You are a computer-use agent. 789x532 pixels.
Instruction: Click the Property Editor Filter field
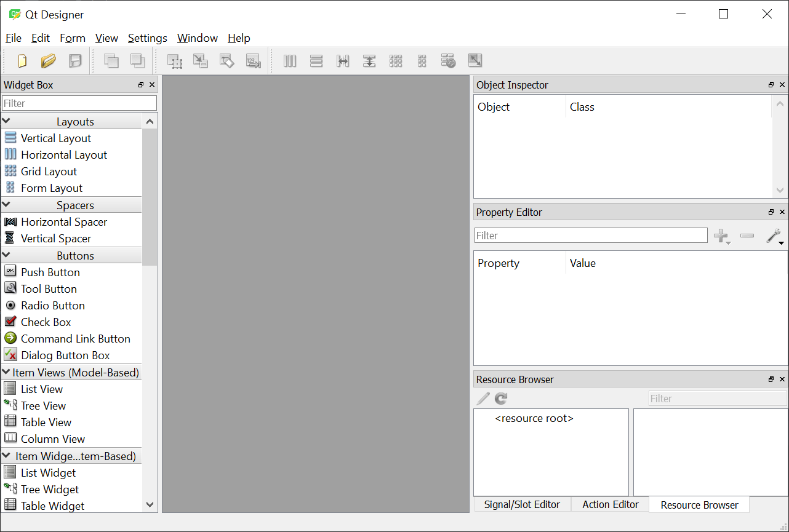(x=591, y=236)
